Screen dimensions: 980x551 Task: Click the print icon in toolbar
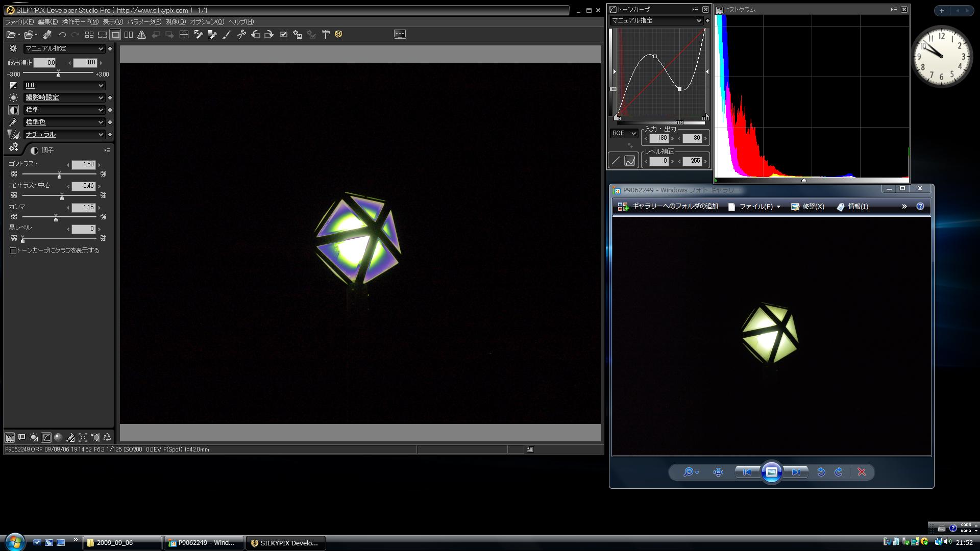click(47, 35)
